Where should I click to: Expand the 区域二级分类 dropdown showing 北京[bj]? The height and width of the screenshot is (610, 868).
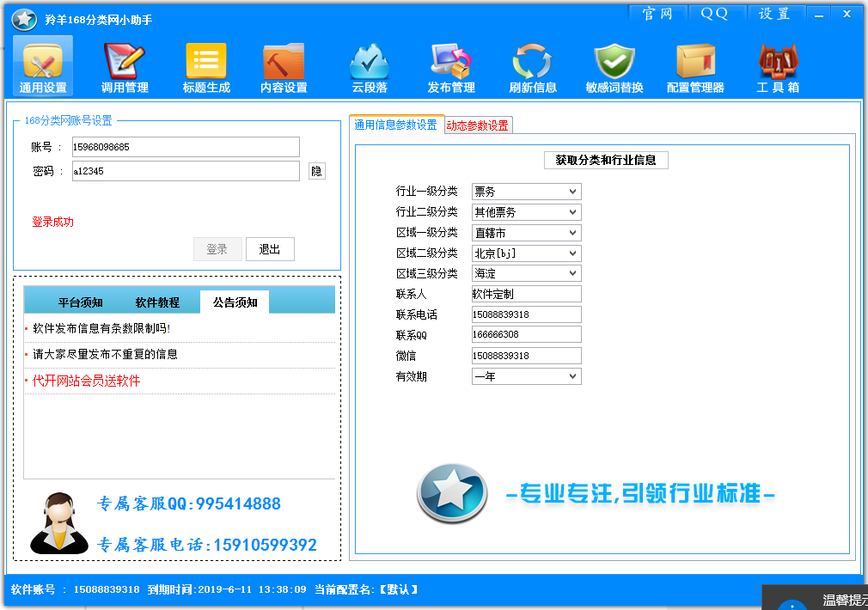pyautogui.click(x=526, y=253)
